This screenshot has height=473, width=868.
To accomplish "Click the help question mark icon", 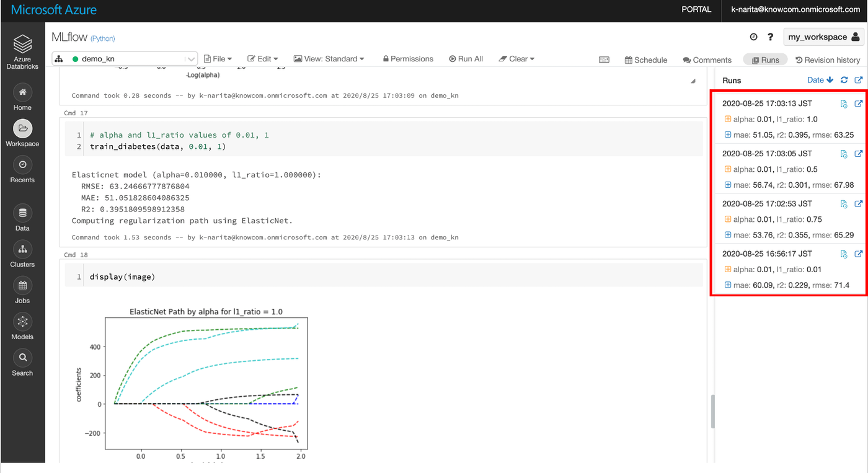I will pyautogui.click(x=771, y=37).
